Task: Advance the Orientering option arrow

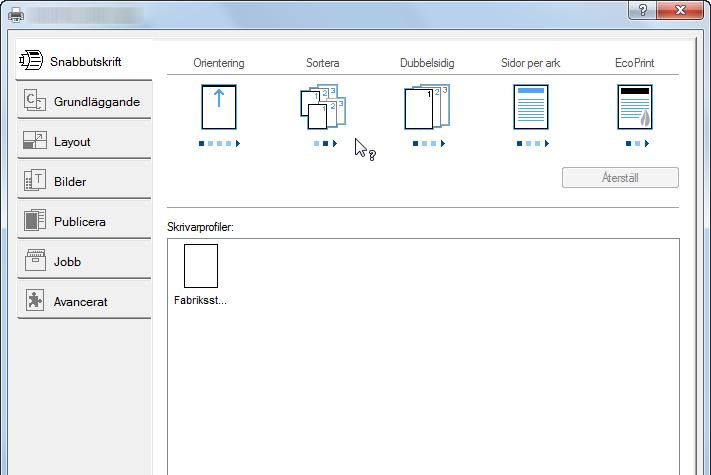Action: (x=238, y=144)
